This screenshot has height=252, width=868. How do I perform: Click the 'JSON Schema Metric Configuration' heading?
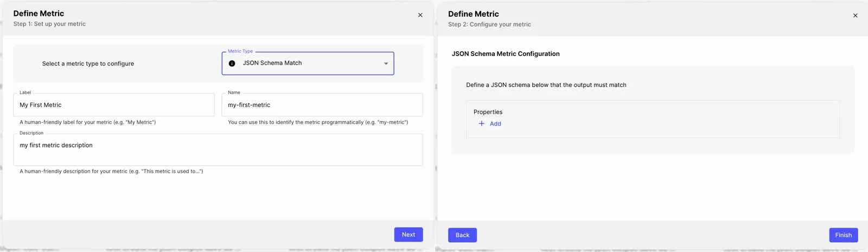tap(506, 54)
